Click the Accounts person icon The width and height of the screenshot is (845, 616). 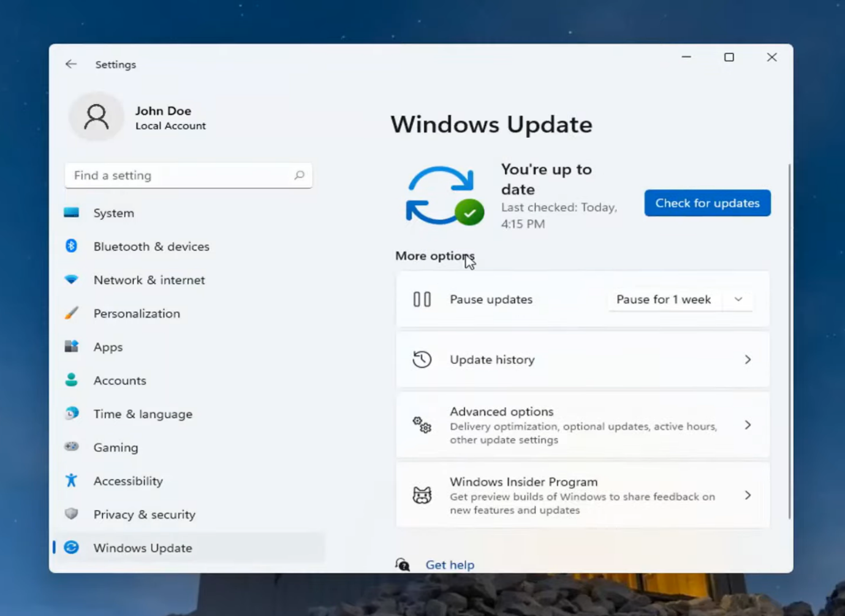click(71, 380)
